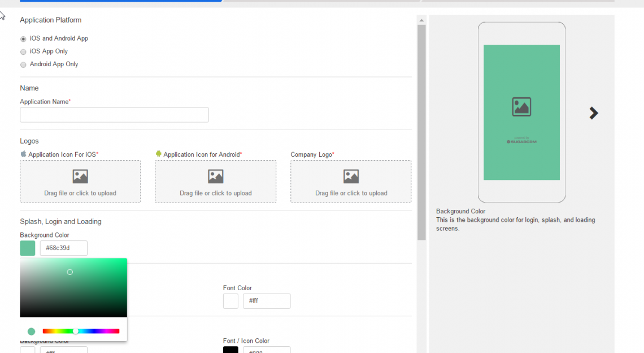Click the black Font / Icon Color swatch
Screen dimensions: 644x353
(x=230, y=350)
